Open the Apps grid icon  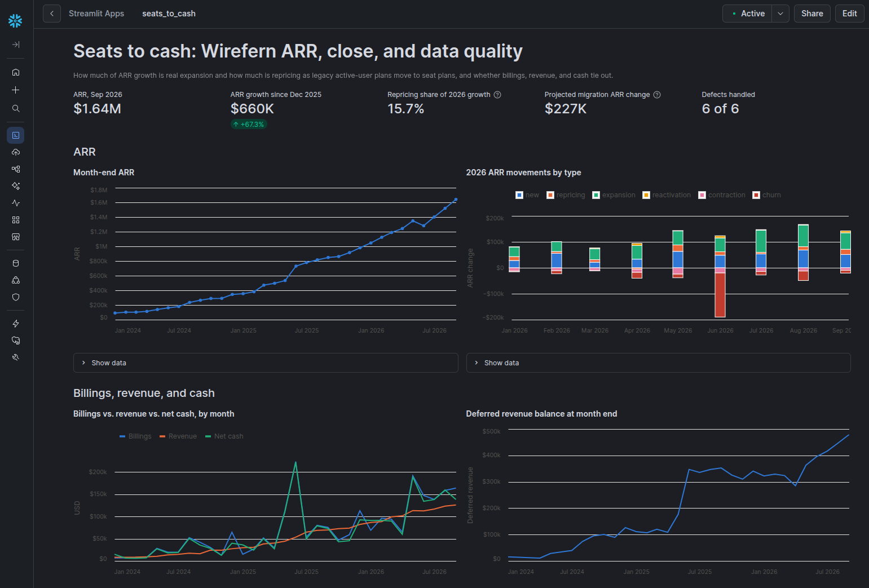[16, 220]
